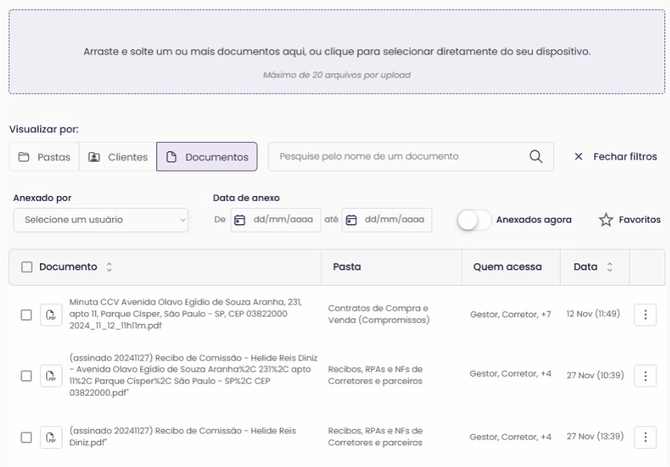Switch to Clientes view tab
Image resolution: width=670 pixels, height=467 pixels.
click(118, 157)
